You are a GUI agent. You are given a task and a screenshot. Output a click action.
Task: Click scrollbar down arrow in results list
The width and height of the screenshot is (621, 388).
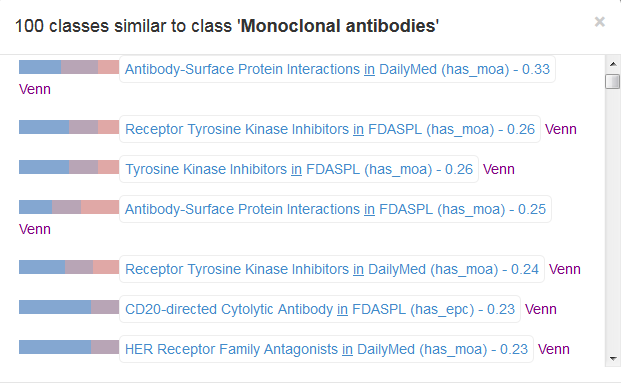point(613,359)
